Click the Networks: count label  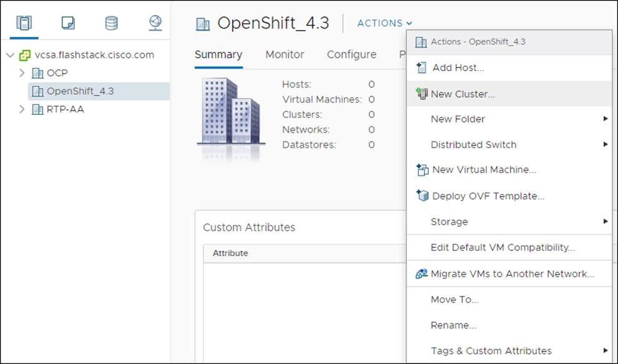305,129
